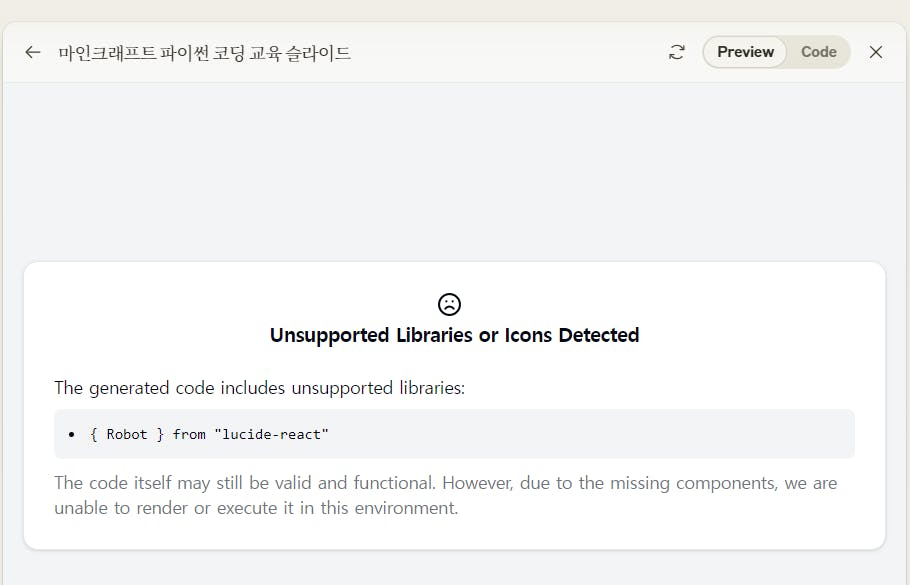Click the empty right side of the code block
This screenshot has height=585, width=910.
[x=650, y=434]
